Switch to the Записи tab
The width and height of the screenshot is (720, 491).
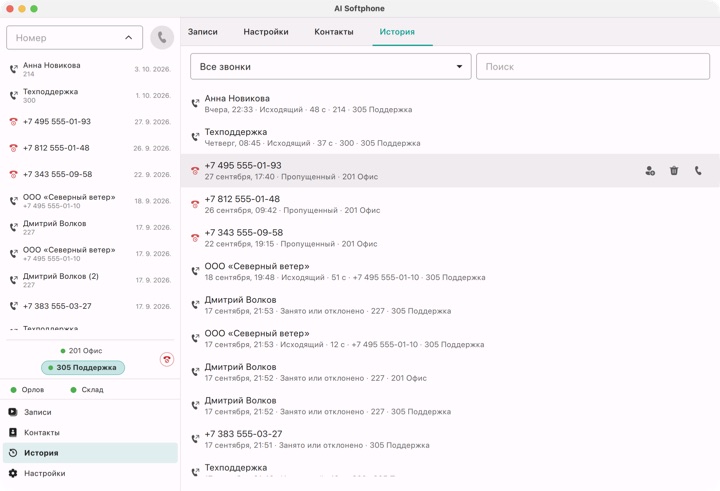point(202,32)
